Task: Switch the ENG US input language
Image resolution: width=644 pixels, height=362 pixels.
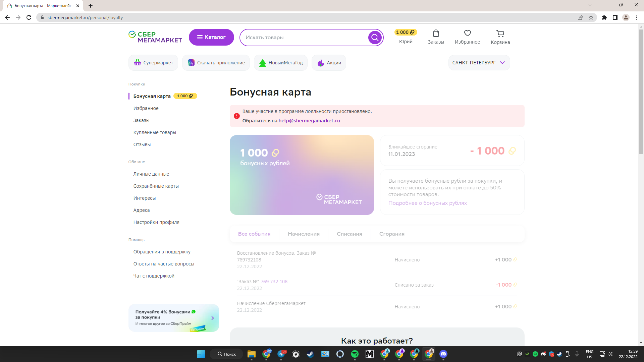Action: [x=589, y=354]
